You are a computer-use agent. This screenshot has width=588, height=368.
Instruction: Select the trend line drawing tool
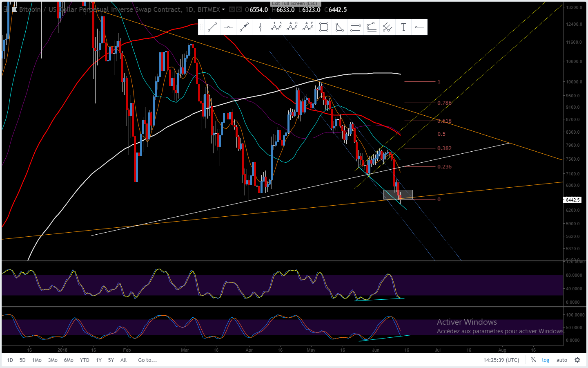pos(212,27)
